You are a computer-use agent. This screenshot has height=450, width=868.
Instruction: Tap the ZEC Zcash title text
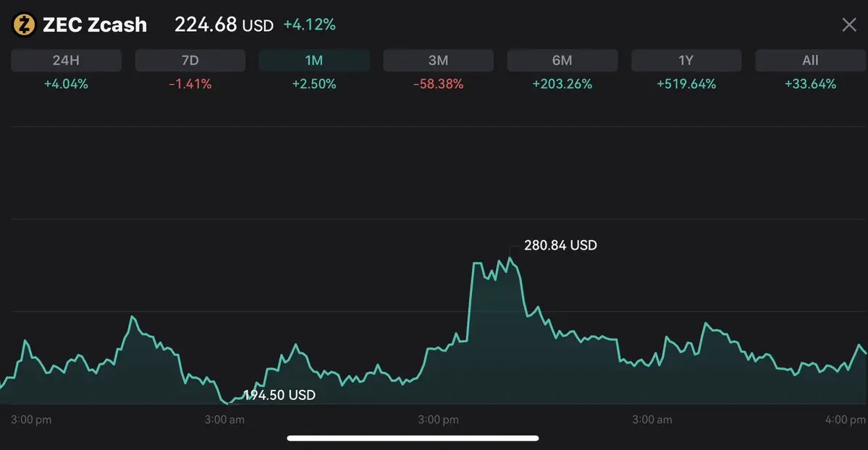(x=95, y=25)
